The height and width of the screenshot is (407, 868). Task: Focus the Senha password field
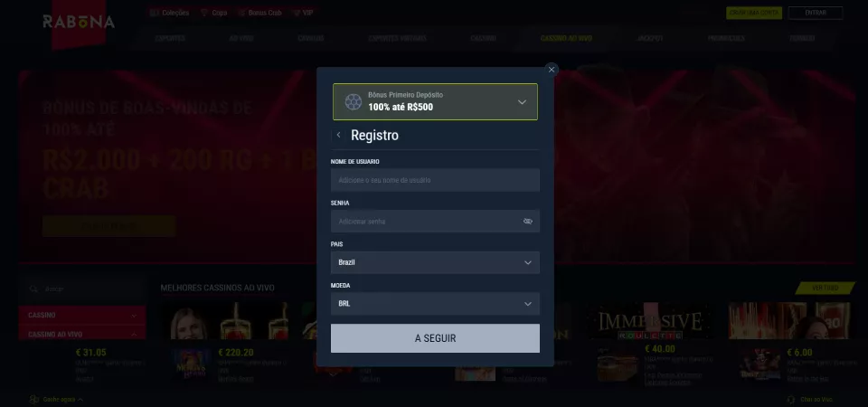click(435, 222)
